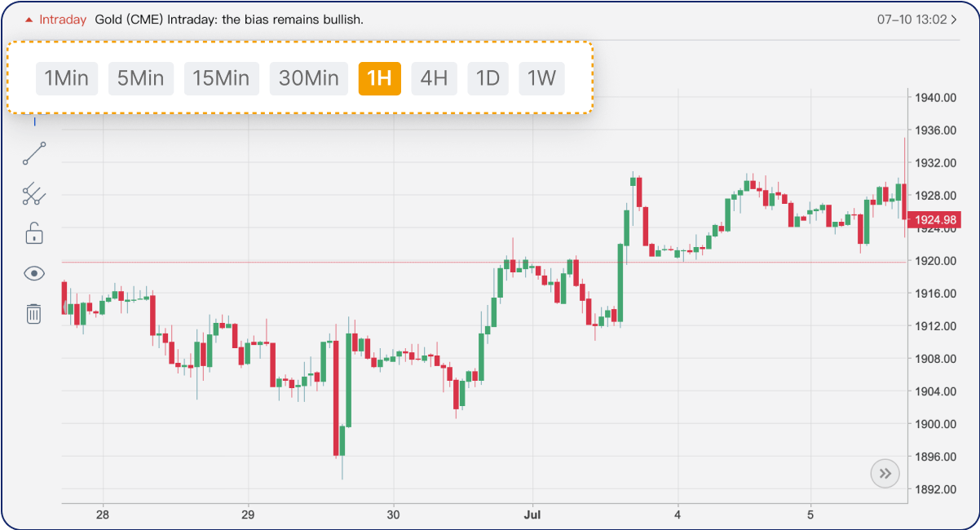Switch to 5Min timeframe
980x530 pixels.
point(141,78)
